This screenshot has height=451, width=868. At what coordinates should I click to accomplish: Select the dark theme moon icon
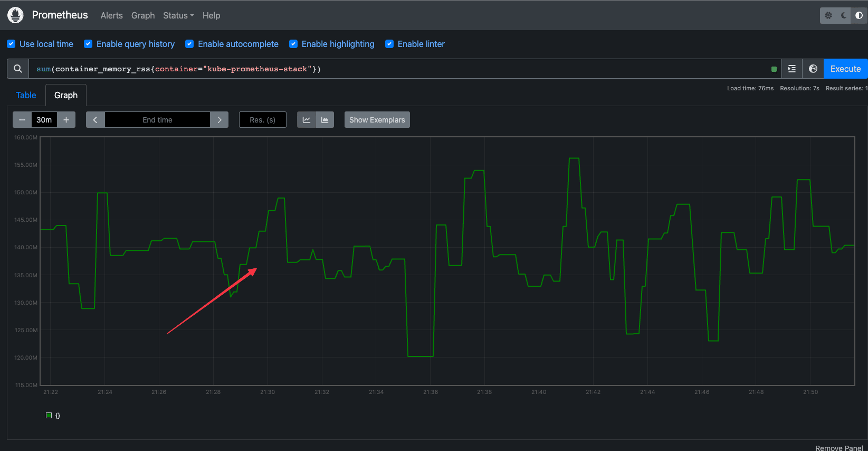tap(844, 15)
